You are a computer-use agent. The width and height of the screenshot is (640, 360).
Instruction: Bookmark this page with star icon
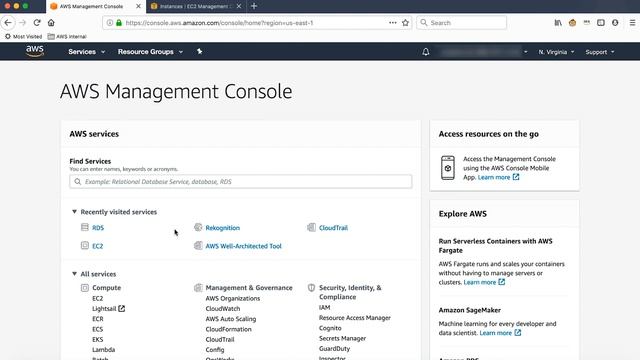click(x=405, y=23)
